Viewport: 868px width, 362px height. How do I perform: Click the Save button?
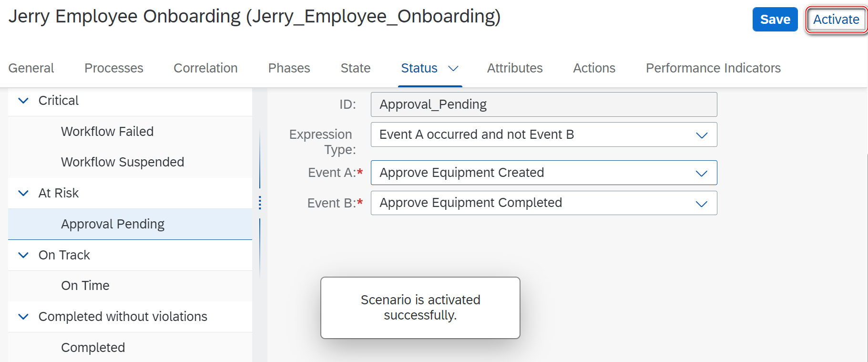[775, 20]
